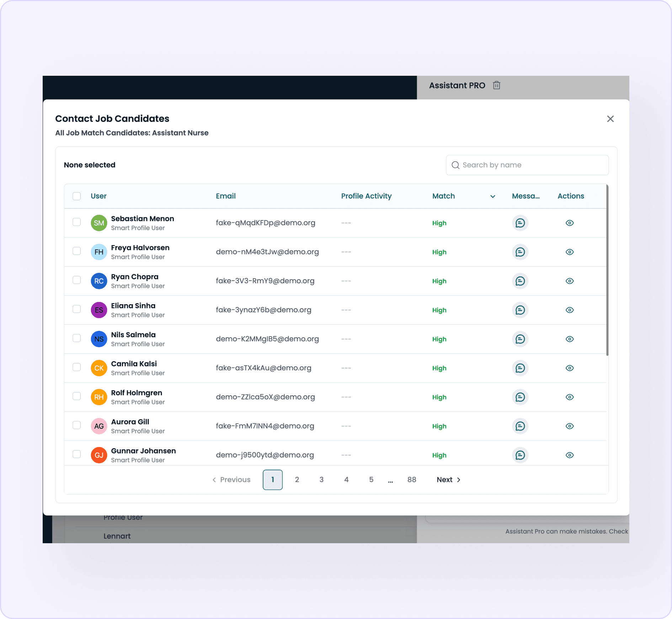Sort by Match column chevron
This screenshot has height=619, width=672.
(493, 196)
